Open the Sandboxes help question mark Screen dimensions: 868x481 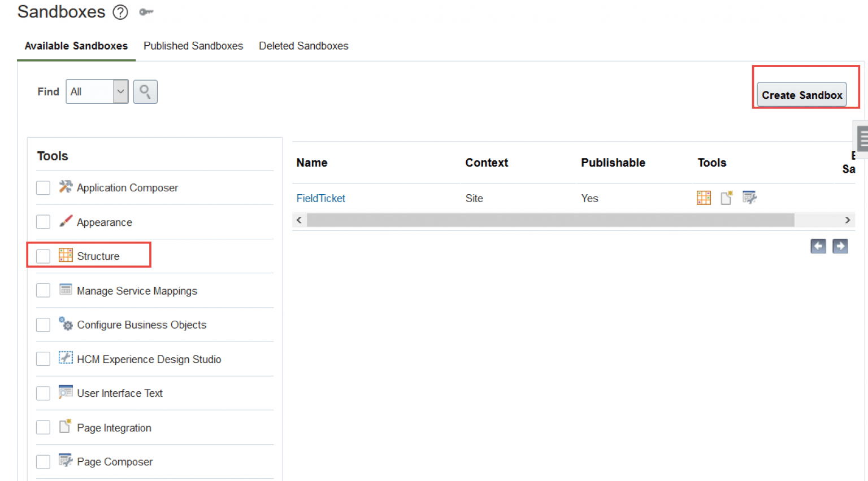(120, 12)
